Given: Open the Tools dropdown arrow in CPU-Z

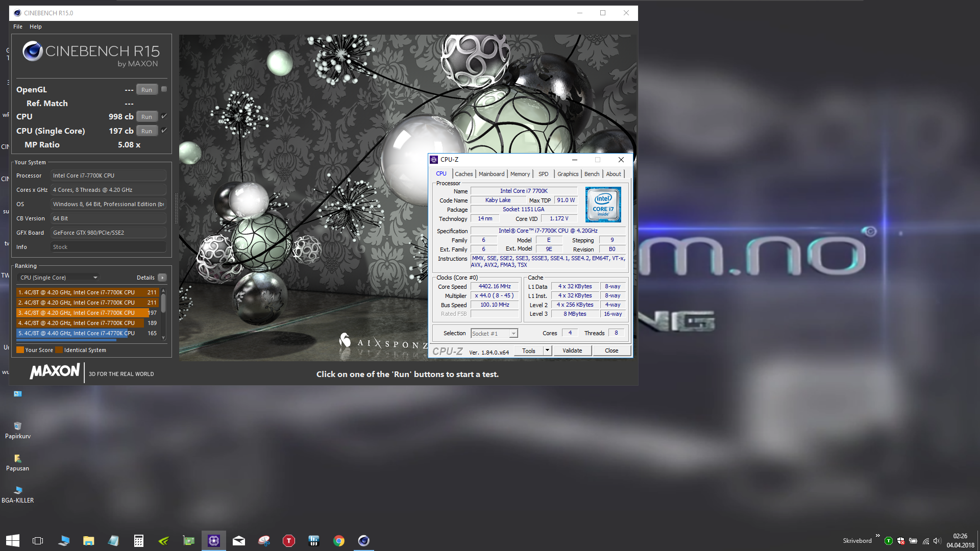Looking at the screenshot, I should point(547,350).
